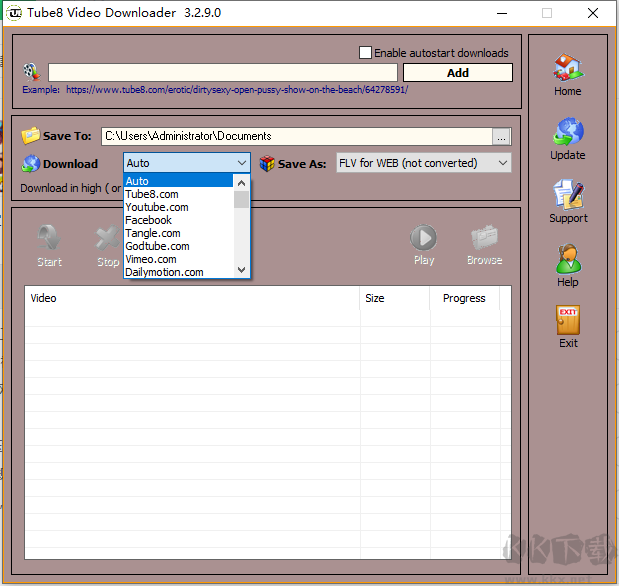Click the dropdown list scrollbar thumb
The height and width of the screenshot is (586, 619).
(241, 199)
